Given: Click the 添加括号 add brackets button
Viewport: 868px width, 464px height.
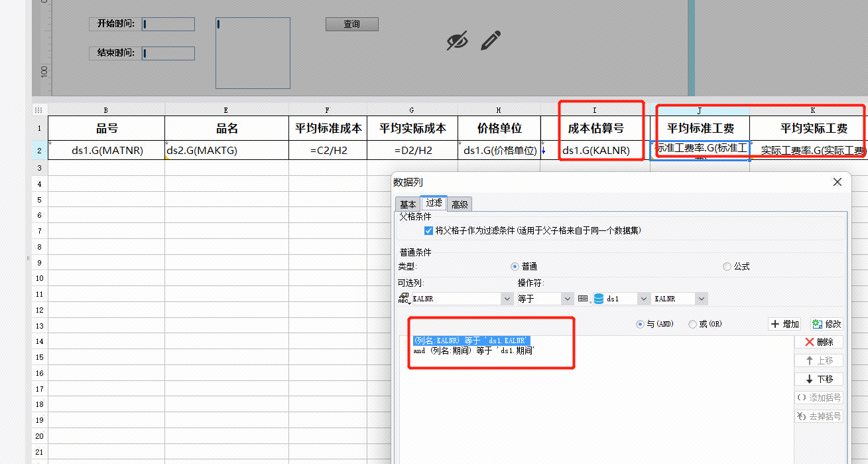Looking at the screenshot, I should pos(818,398).
